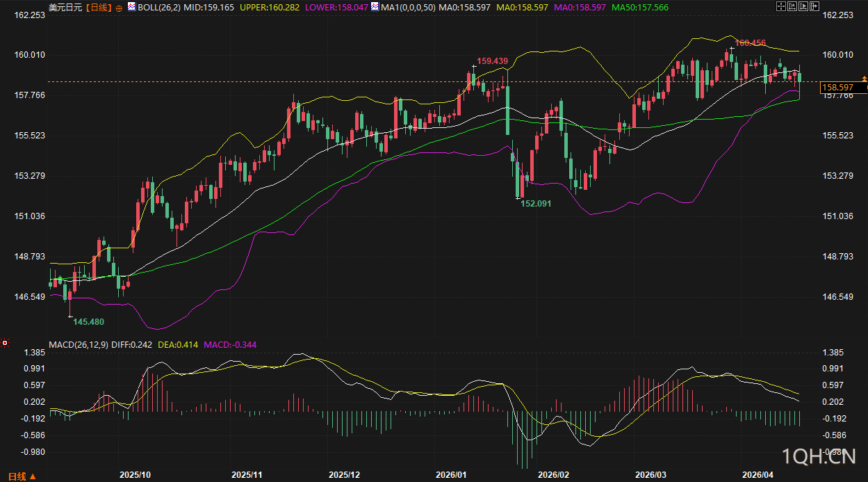Click the 1QH.CN watermark link
This screenshot has height=482, width=868.
[818, 456]
